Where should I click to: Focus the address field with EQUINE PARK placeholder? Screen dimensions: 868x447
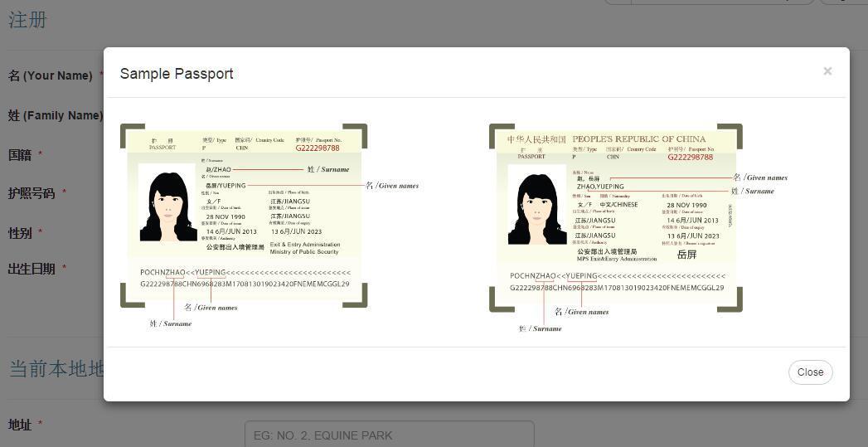[389, 435]
